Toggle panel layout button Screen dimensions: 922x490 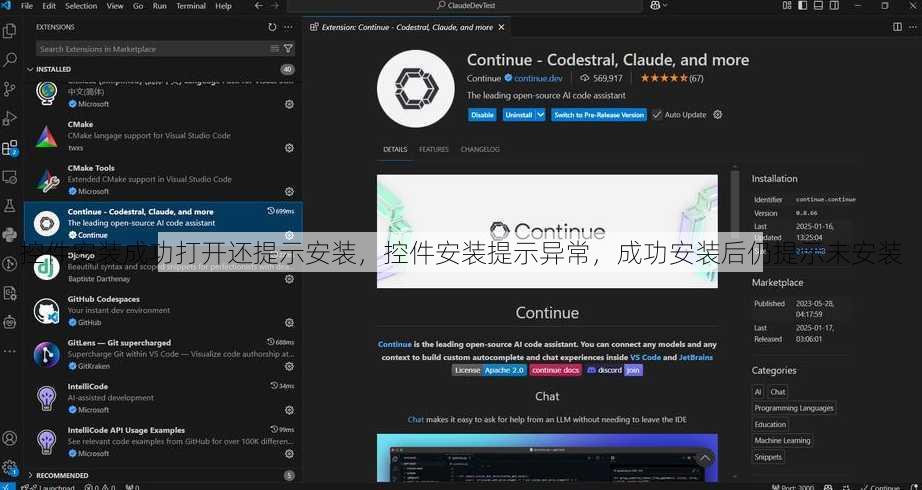pyautogui.click(x=819, y=5)
